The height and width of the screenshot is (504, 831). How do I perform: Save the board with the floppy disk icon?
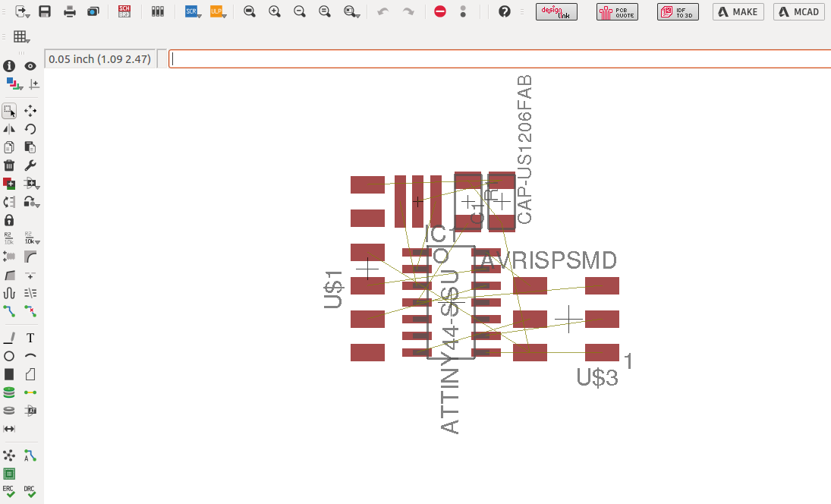tap(45, 11)
